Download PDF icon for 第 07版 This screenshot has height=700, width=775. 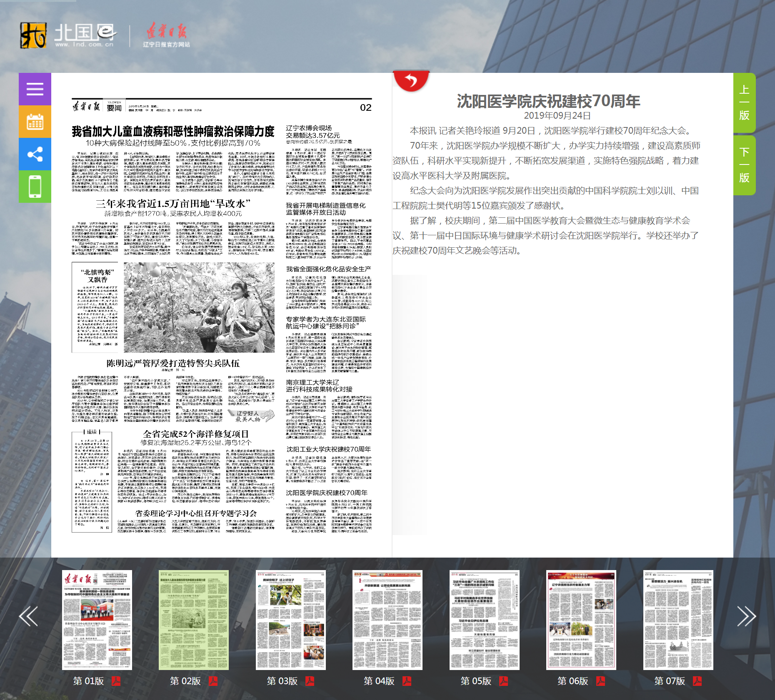[697, 681]
